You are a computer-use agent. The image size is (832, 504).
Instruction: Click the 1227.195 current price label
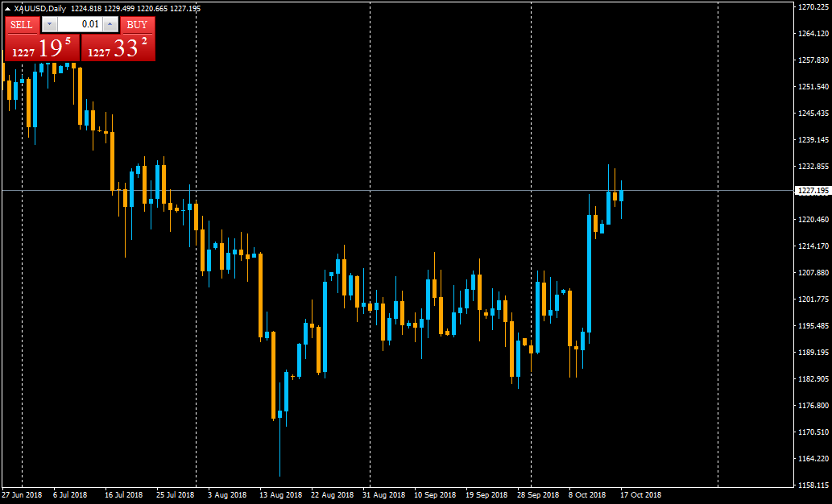click(813, 191)
